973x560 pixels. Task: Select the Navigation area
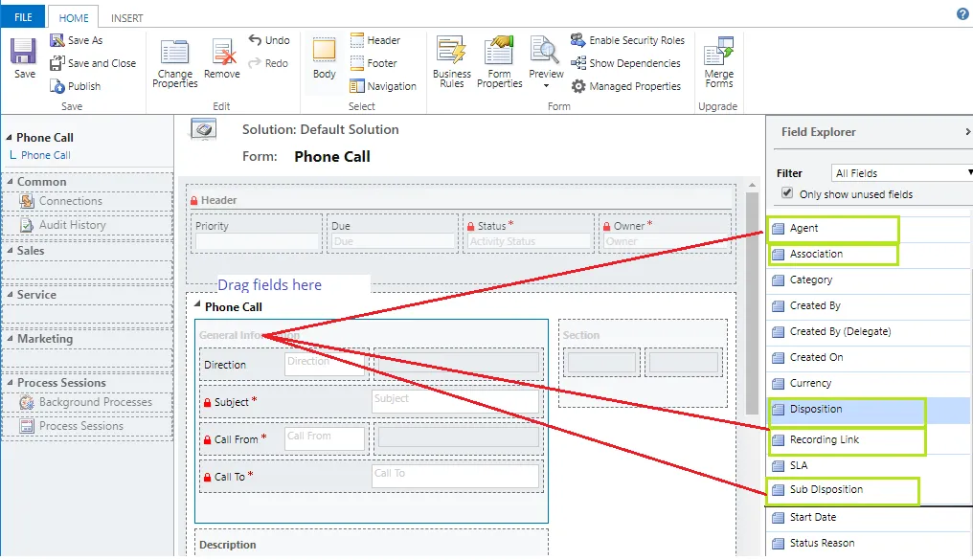point(382,86)
